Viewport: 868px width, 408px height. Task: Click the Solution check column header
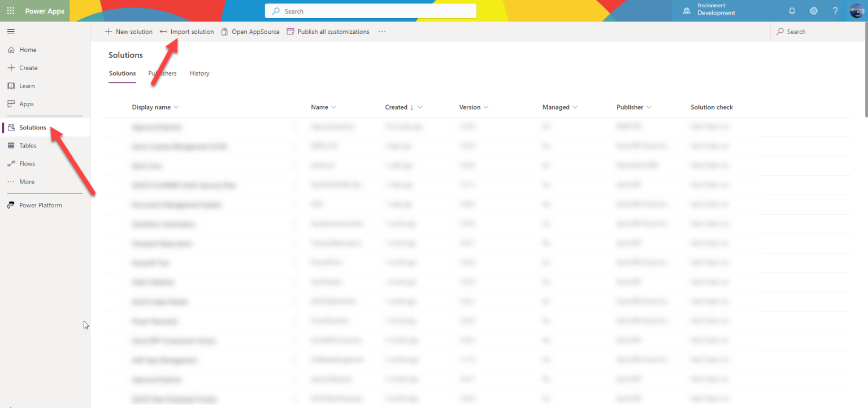click(x=711, y=107)
